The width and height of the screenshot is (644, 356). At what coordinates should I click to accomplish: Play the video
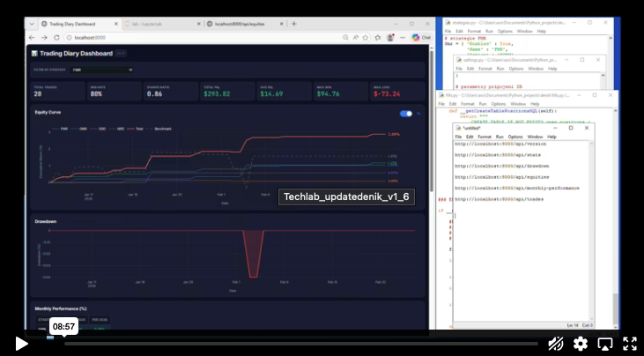point(21,344)
